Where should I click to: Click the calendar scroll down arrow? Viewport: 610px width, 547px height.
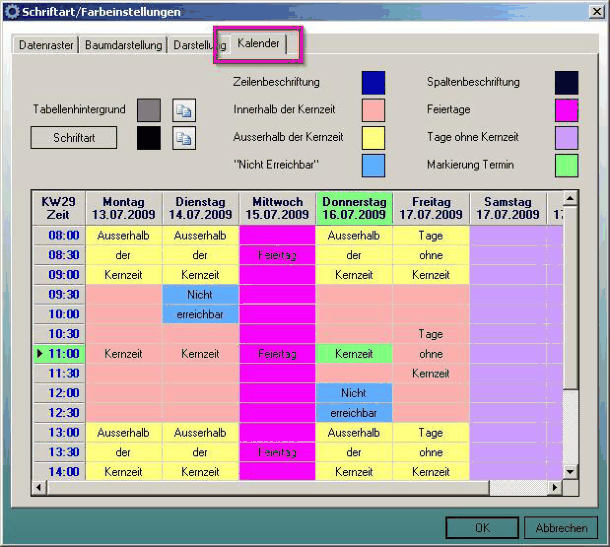coord(570,472)
